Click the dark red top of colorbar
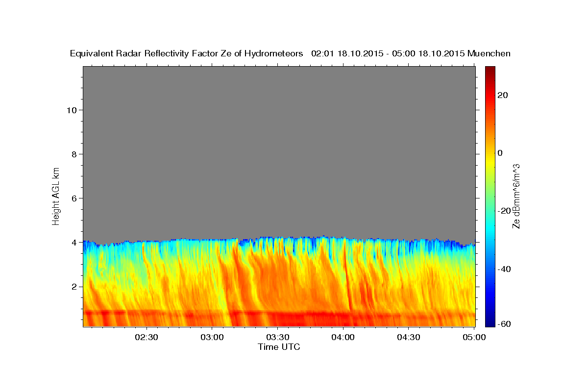Image resolution: width=588 pixels, height=392 pixels. click(490, 70)
